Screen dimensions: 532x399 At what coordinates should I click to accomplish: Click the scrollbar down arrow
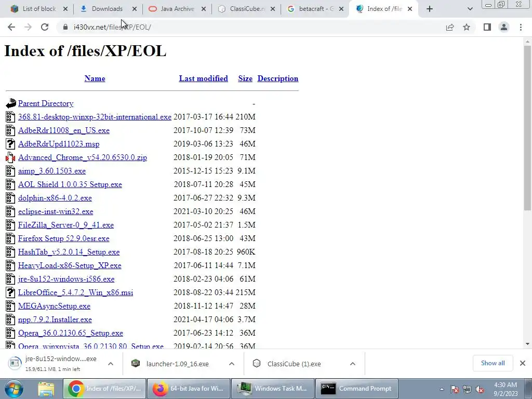[x=527, y=344]
